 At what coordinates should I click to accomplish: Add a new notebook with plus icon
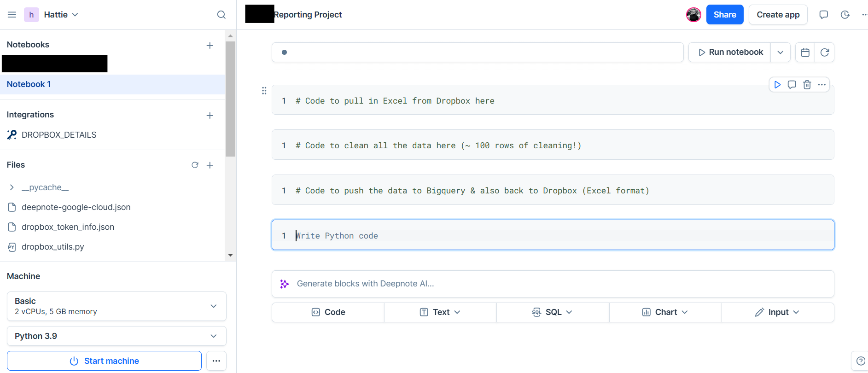click(x=210, y=45)
